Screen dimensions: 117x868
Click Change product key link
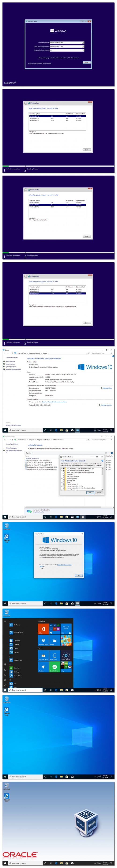pyautogui.click(x=106, y=405)
